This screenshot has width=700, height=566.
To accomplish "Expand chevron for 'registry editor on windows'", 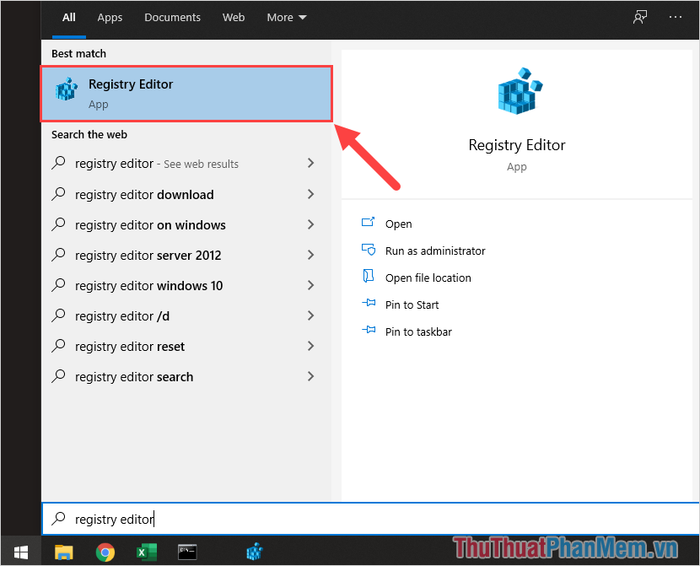I will pyautogui.click(x=311, y=225).
